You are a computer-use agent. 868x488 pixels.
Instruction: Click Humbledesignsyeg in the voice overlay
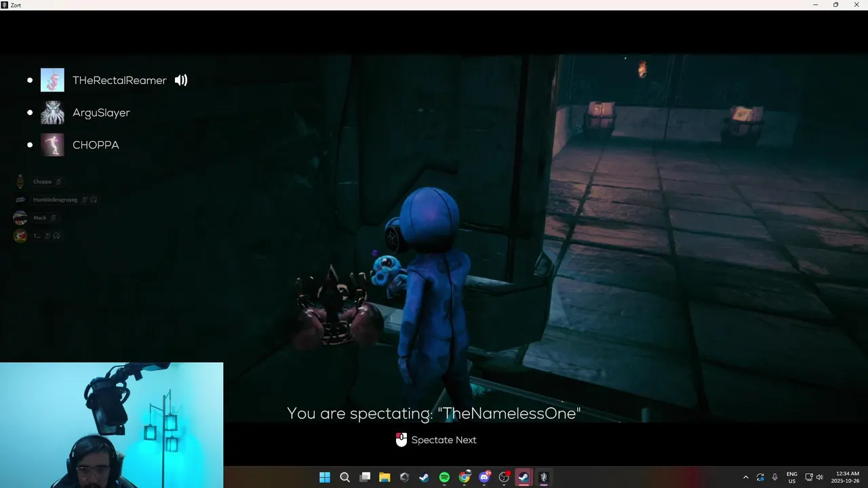pos(55,200)
